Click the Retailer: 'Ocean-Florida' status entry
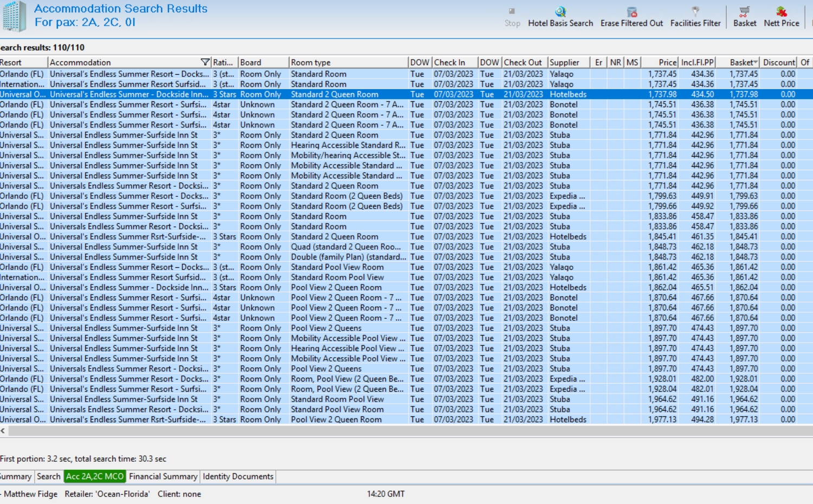813x504 pixels. pyautogui.click(x=107, y=494)
